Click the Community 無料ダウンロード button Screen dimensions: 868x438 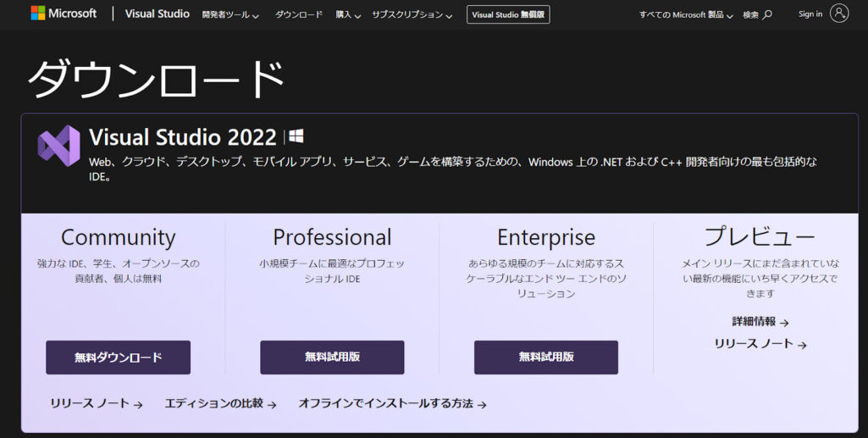tap(118, 358)
